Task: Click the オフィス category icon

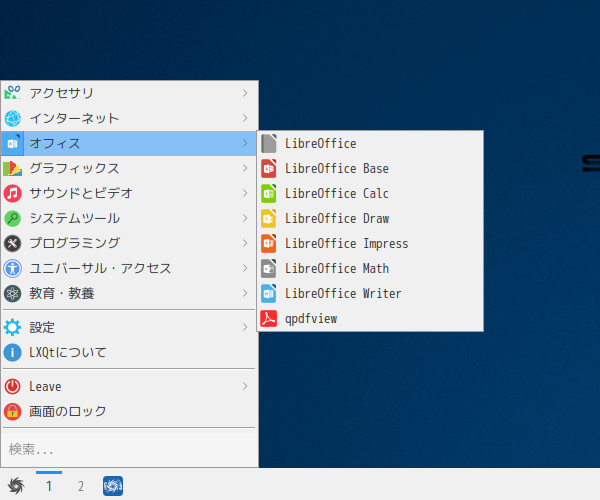Action: [12, 143]
